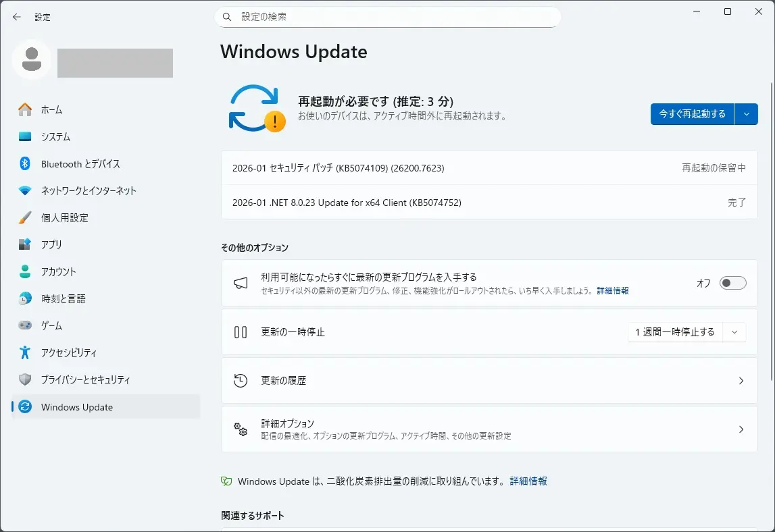This screenshot has height=532, width=775.
Task: Click the アクセシビリティ person icon
Action: point(25,352)
